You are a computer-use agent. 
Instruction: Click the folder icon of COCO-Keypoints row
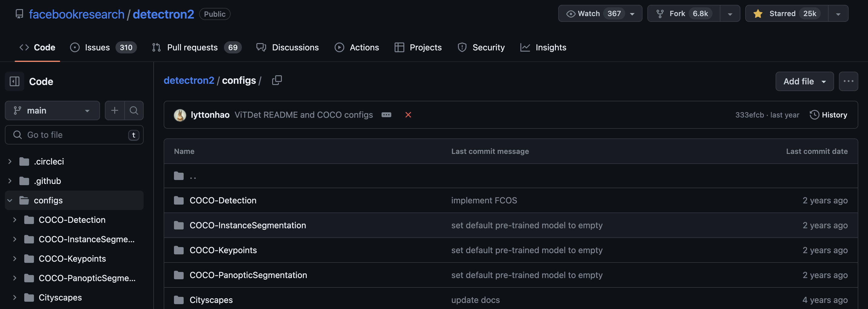click(179, 250)
